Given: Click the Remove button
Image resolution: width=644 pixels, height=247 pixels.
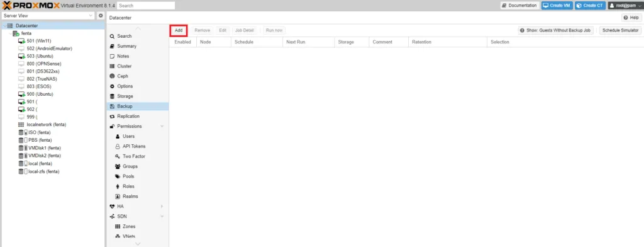Looking at the screenshot, I should coord(202,30).
